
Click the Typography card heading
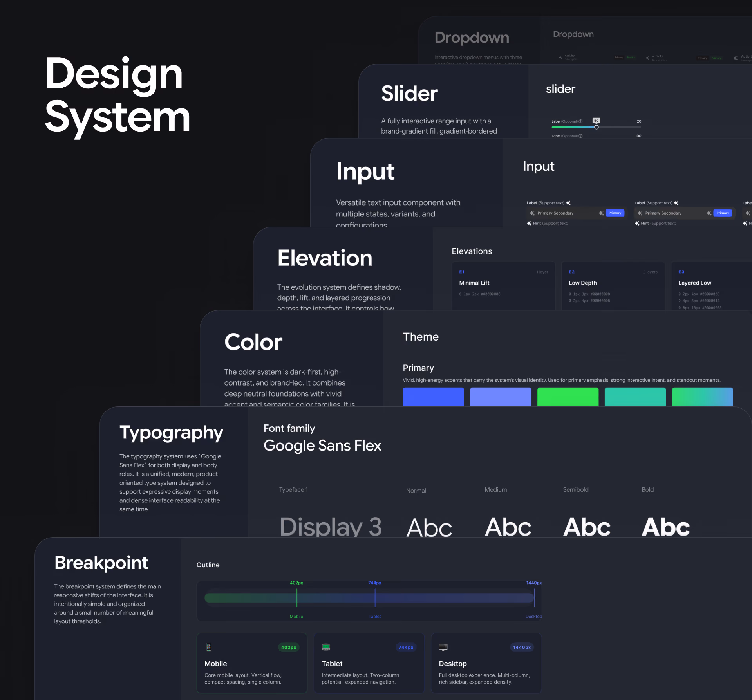coord(171,433)
